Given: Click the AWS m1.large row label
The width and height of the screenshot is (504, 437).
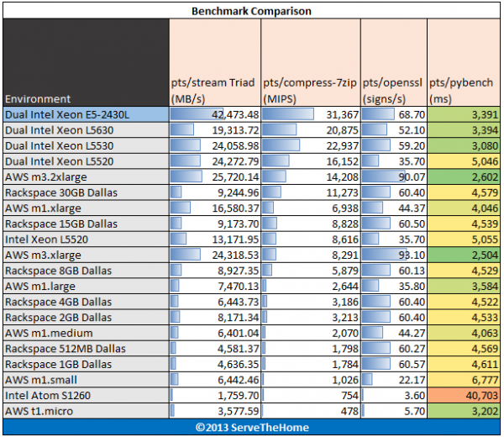Looking at the screenshot, I should pos(87,287).
